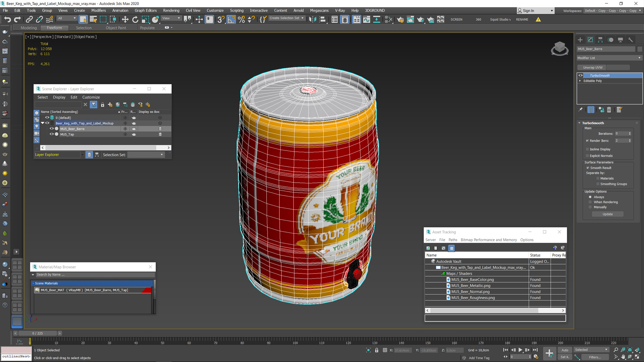Select the Manually update radio option

click(x=590, y=207)
